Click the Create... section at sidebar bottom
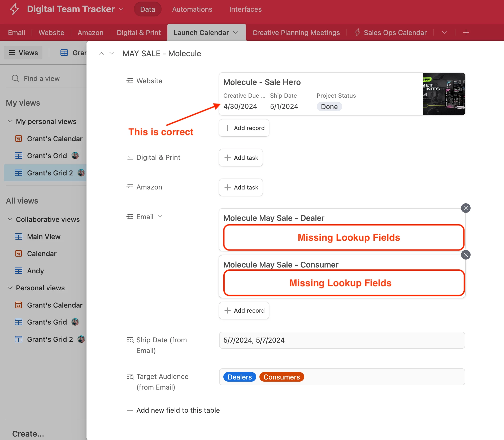The width and height of the screenshot is (504, 440). click(28, 434)
